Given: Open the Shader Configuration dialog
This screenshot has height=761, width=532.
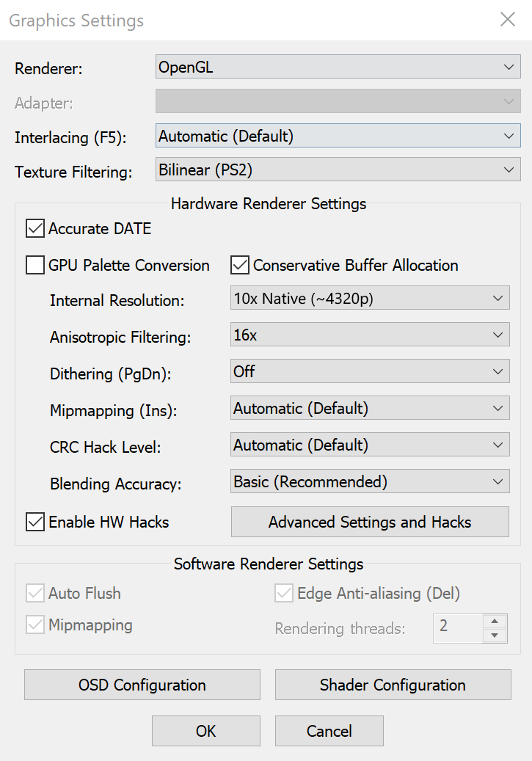Looking at the screenshot, I should tap(393, 685).
